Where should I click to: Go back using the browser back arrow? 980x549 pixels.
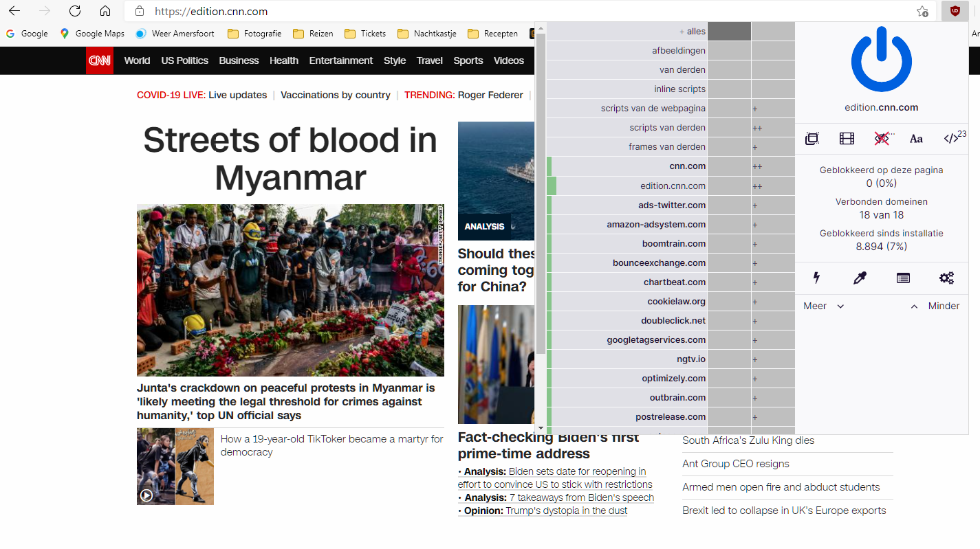[x=14, y=11]
